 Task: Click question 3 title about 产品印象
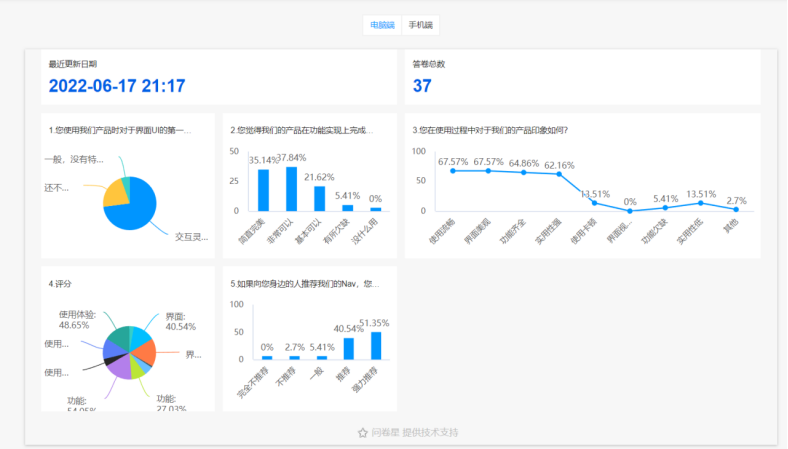tap(490, 130)
